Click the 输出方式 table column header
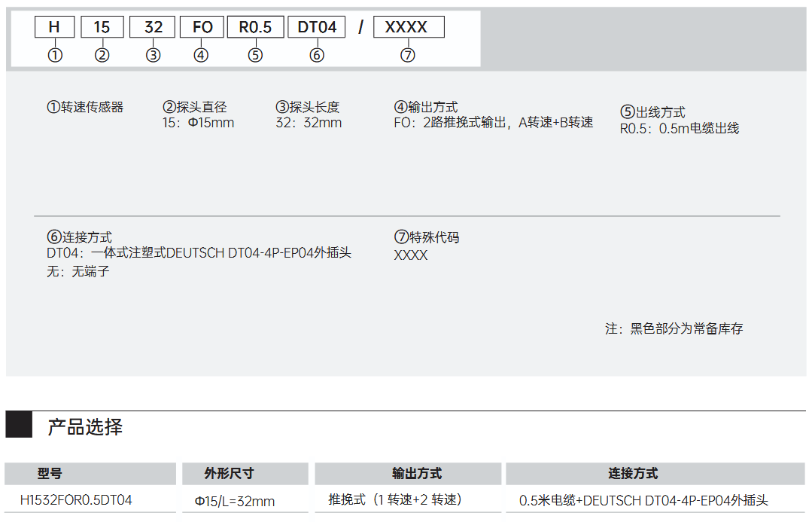812x522 pixels. click(408, 474)
